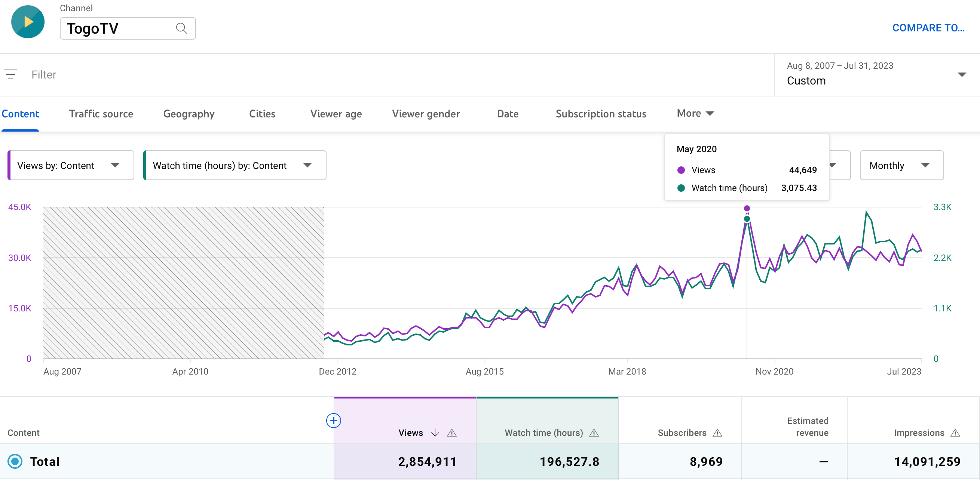Switch to the Traffic source tab
This screenshot has width=980, height=480.
tap(101, 114)
